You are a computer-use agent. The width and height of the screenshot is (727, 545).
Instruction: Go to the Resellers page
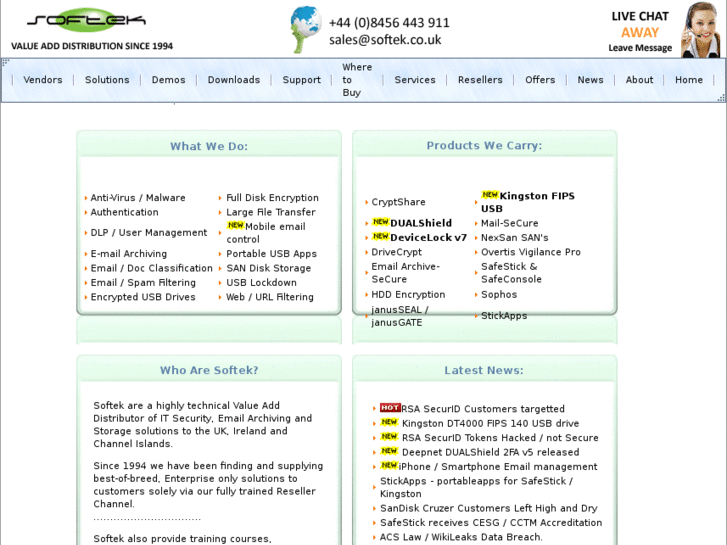click(x=480, y=80)
